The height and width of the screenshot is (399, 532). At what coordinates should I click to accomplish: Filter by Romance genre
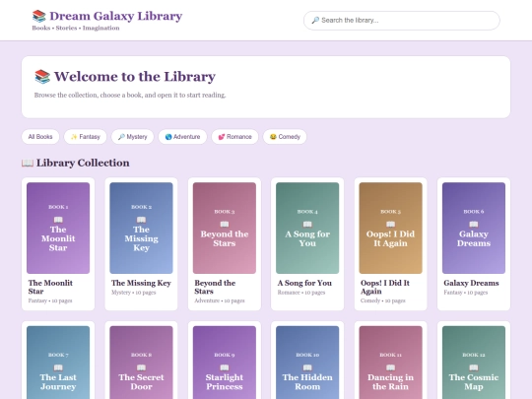[x=234, y=137]
